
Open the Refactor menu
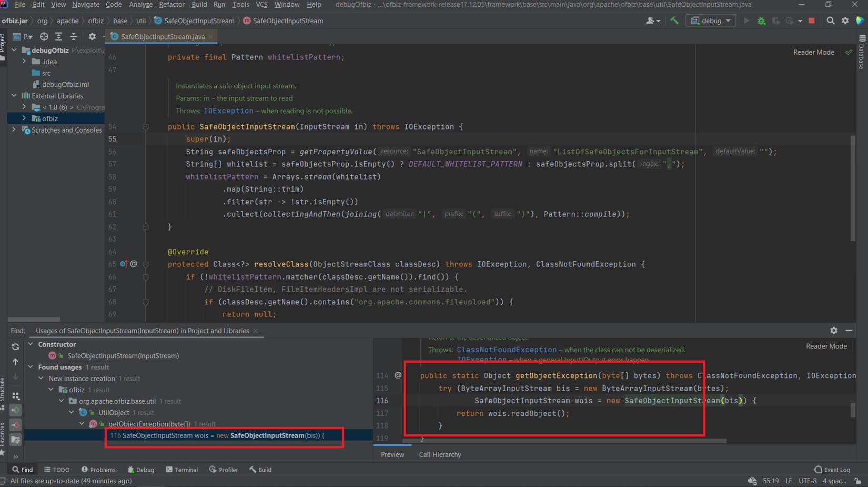click(x=171, y=5)
